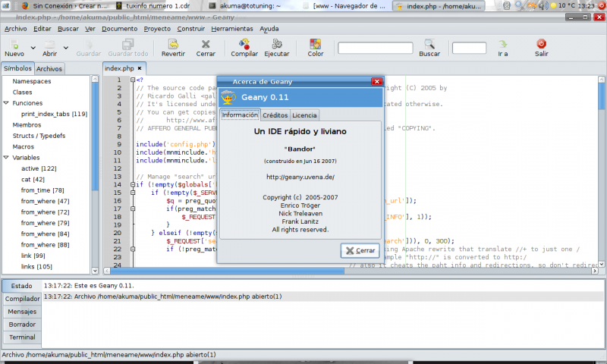The width and height of the screenshot is (607, 364).
Task: Click the Abrir open file toolbar icon
Action: [x=49, y=48]
